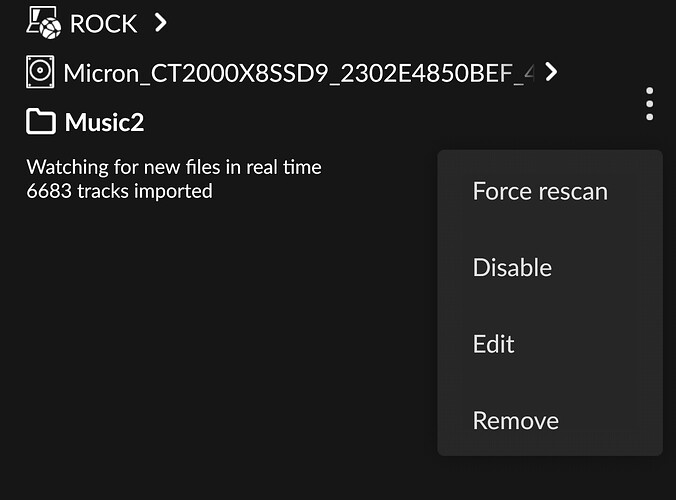Select the ROCK breadcrumb label
This screenshot has height=500, width=676.
click(103, 24)
